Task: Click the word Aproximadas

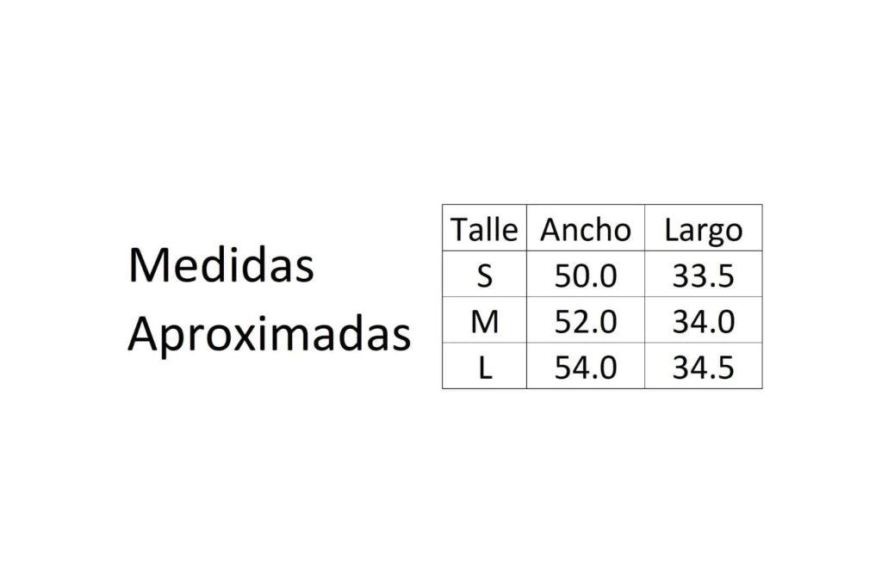Action: [x=269, y=334]
